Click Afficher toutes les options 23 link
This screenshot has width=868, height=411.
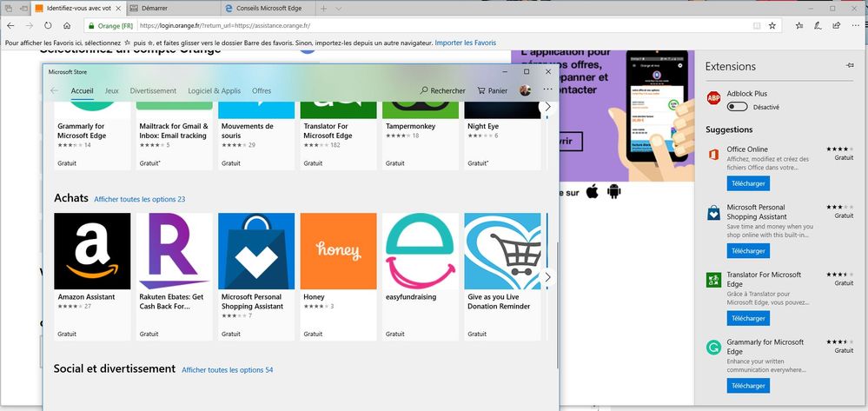coord(139,199)
